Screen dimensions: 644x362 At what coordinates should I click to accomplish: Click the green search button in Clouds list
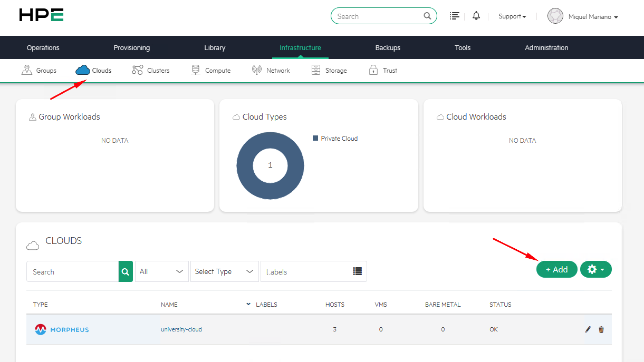click(126, 271)
